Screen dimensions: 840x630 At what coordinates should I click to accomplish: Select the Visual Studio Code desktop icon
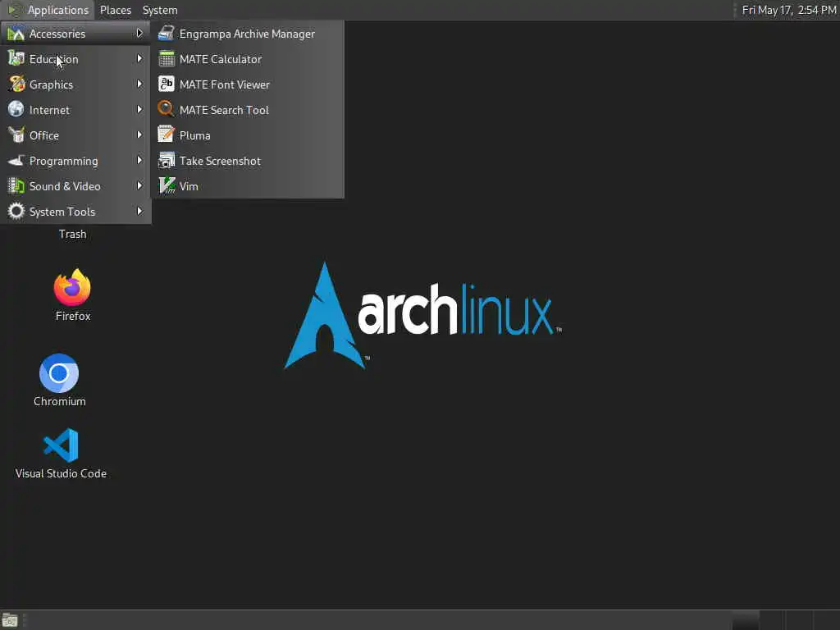point(61,445)
